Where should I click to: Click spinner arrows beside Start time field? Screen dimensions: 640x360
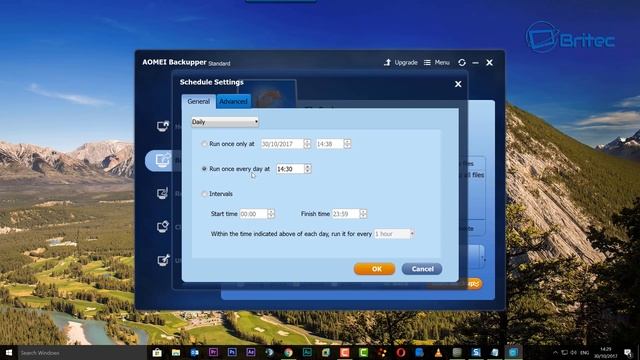pos(271,214)
